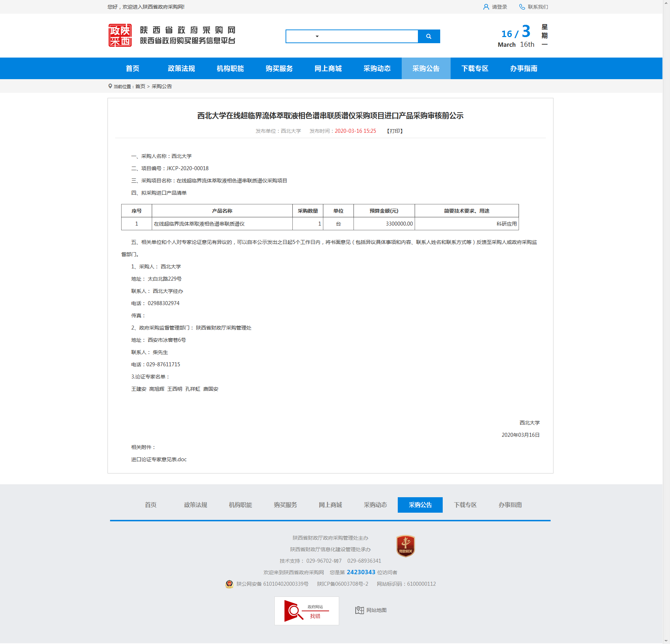The height and width of the screenshot is (644, 670).
Task: Click the 预算金额(元) table header
Action: [x=384, y=211]
